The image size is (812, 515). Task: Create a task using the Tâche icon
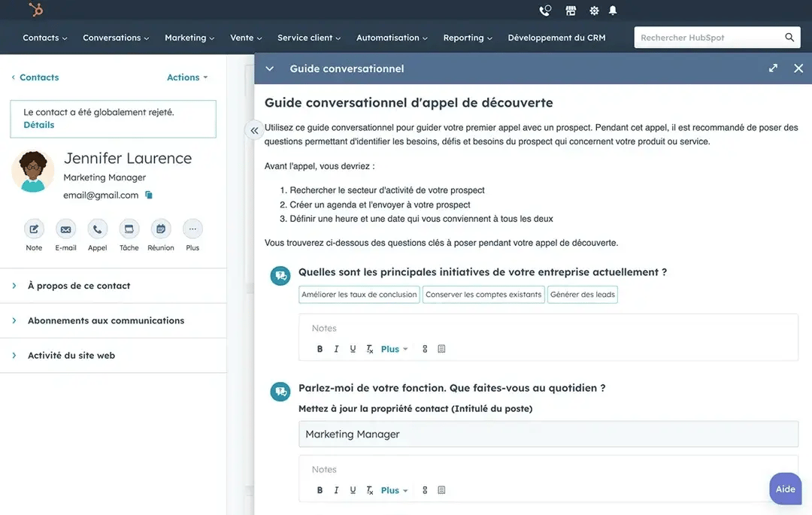point(129,229)
